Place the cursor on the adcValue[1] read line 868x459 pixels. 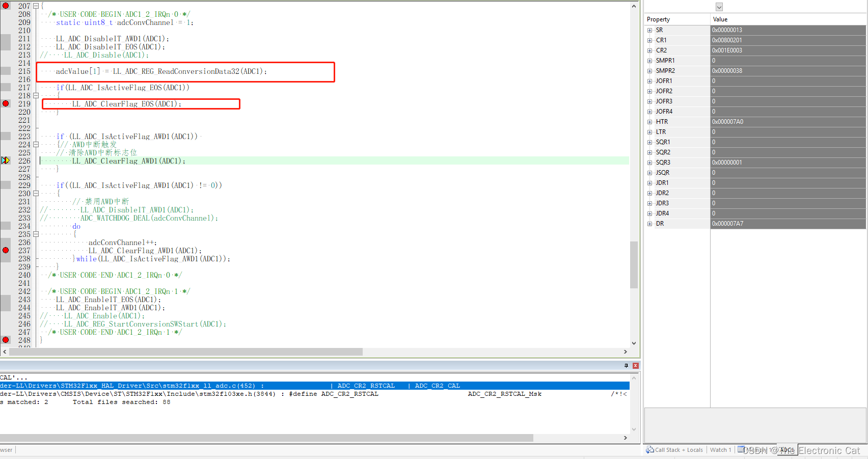pos(161,71)
